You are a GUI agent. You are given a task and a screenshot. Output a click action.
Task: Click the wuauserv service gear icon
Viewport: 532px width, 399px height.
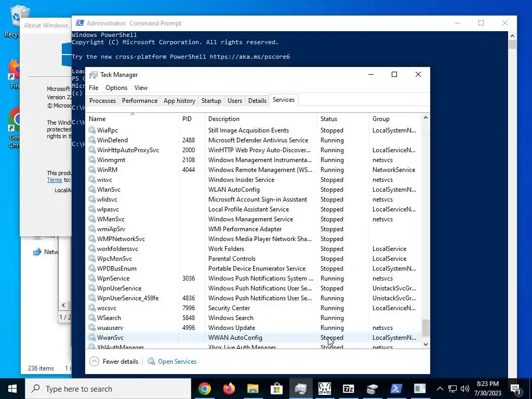click(91, 327)
